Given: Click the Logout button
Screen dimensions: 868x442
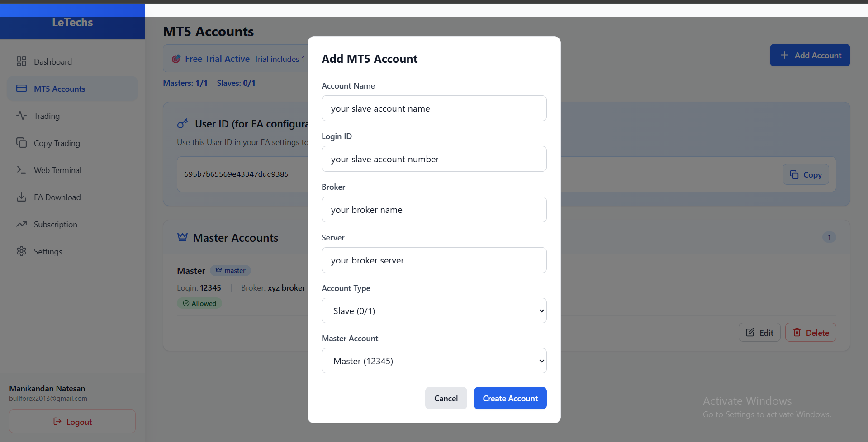Looking at the screenshot, I should coord(72,421).
